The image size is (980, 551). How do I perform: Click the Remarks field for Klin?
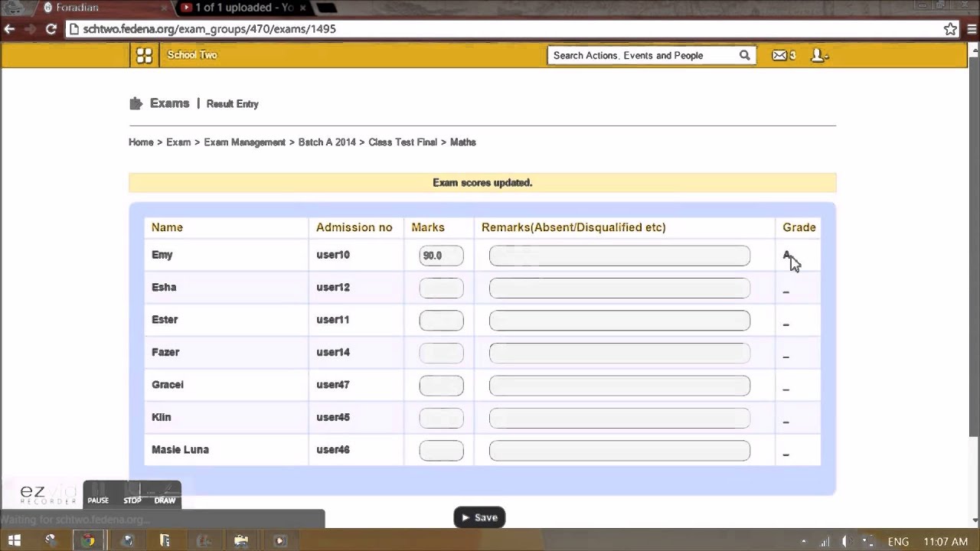[x=619, y=418]
